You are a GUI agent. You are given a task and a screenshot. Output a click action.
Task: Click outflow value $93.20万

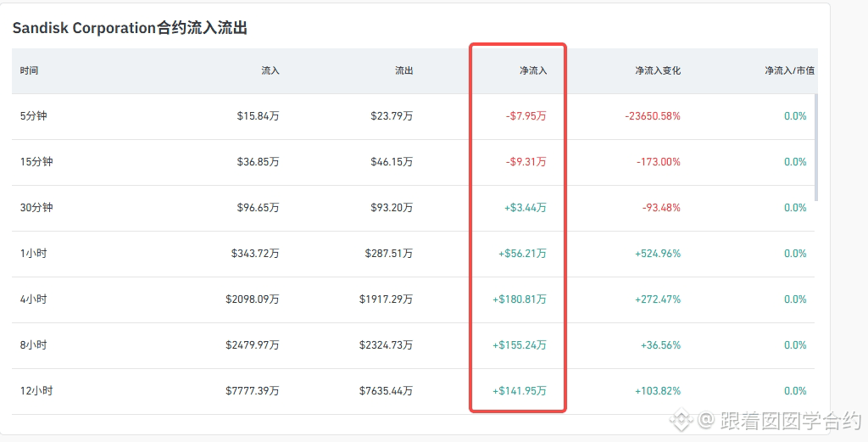click(x=392, y=208)
